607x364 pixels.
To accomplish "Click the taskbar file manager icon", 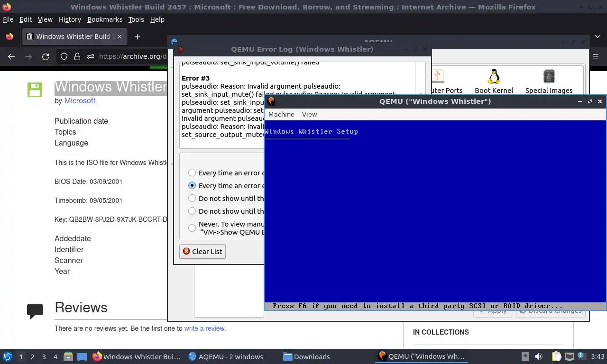I will tap(68, 356).
